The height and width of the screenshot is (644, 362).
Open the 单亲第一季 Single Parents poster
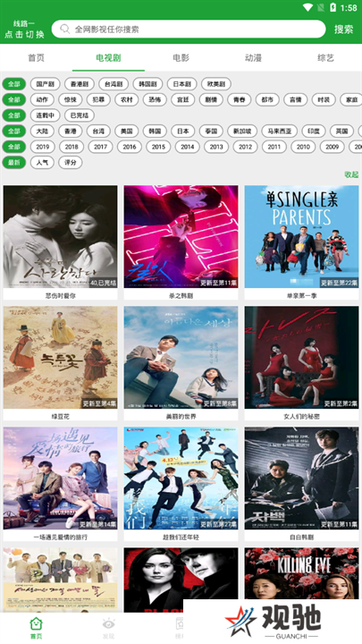point(302,236)
